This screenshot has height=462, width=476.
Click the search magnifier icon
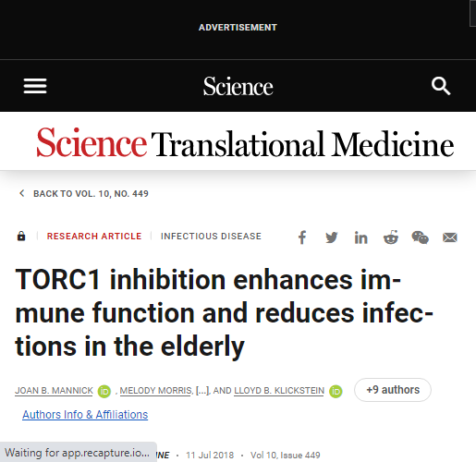tap(441, 86)
